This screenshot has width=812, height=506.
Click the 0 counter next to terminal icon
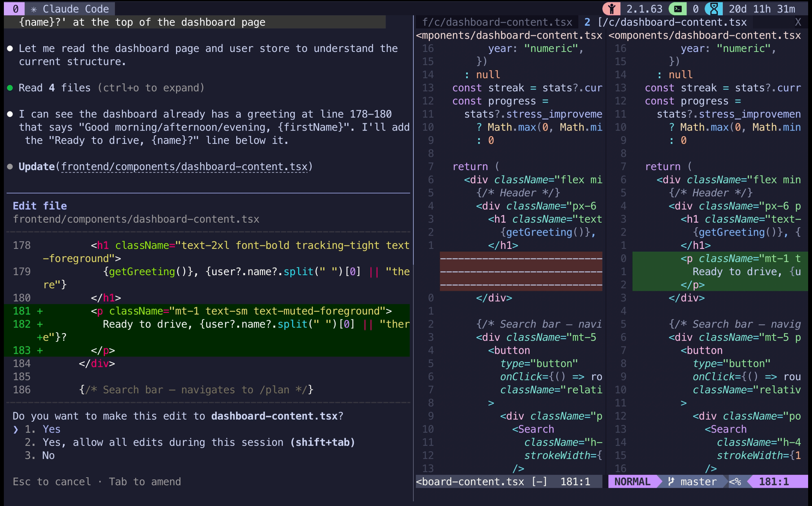[695, 9]
